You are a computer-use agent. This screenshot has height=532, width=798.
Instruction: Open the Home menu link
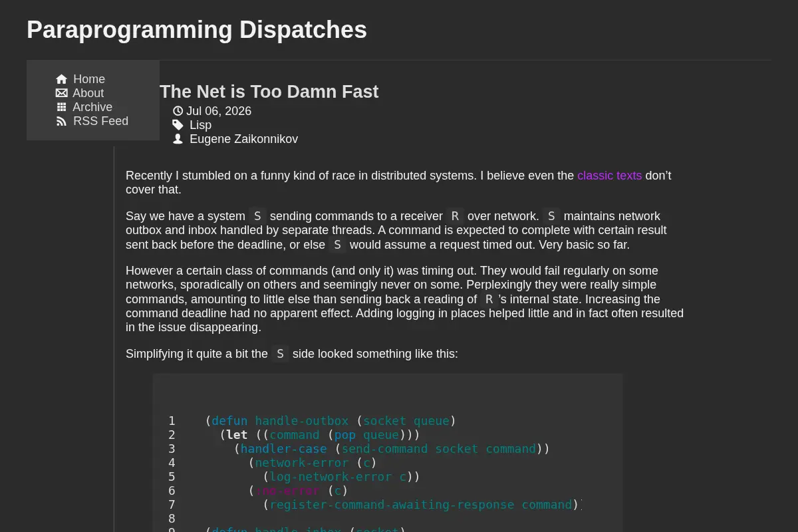point(89,79)
